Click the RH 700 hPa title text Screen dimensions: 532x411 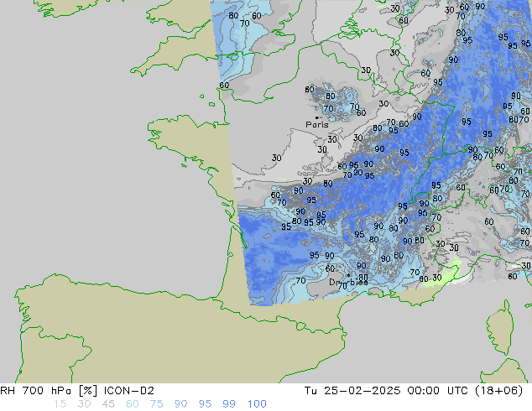(37, 390)
